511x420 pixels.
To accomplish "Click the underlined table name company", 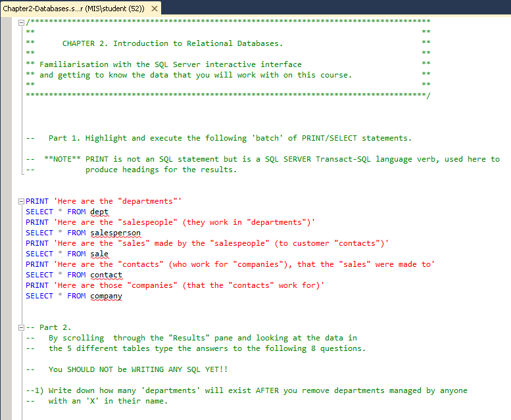I will pos(106,296).
